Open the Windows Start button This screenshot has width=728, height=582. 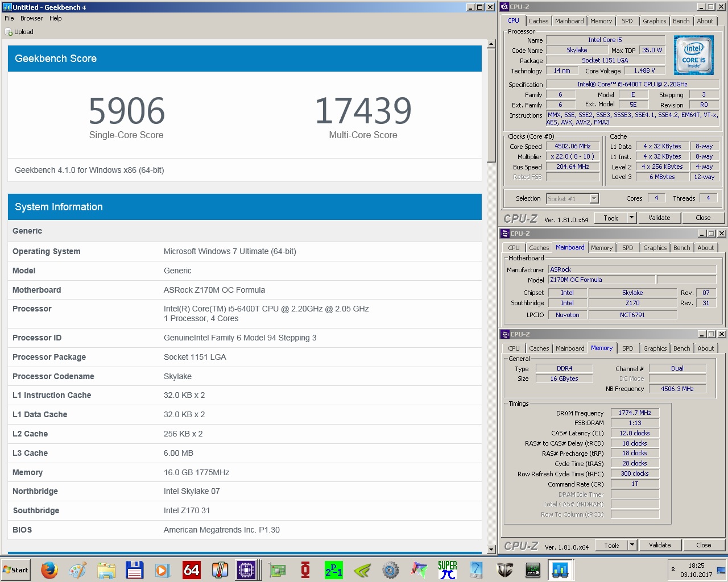tap(16, 569)
